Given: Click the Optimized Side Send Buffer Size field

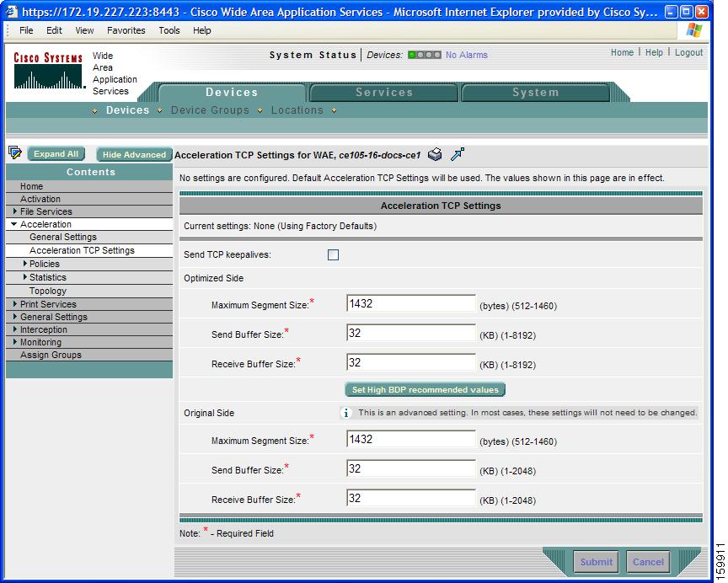Looking at the screenshot, I should pyautogui.click(x=411, y=333).
